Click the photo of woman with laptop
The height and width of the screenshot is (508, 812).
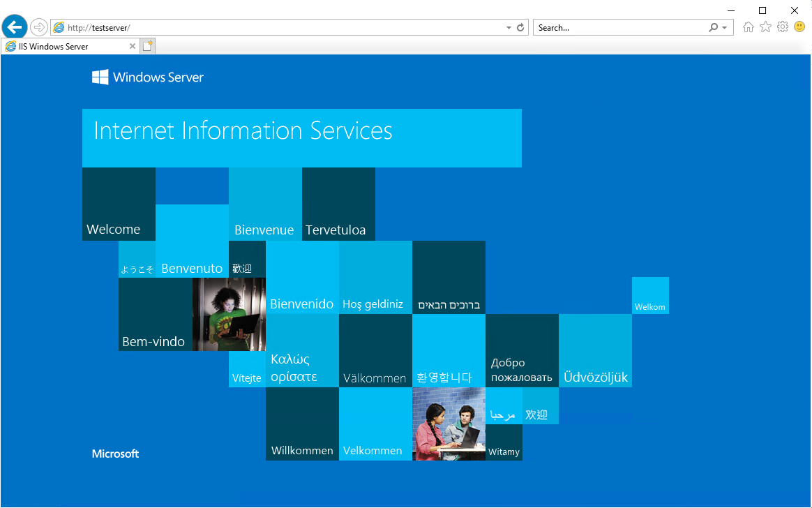pyautogui.click(x=229, y=314)
